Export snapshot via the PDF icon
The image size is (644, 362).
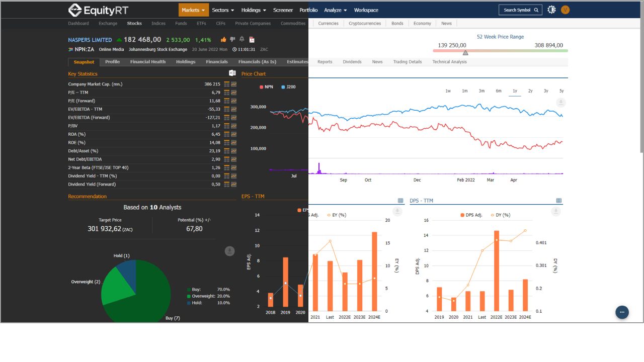coord(252,39)
